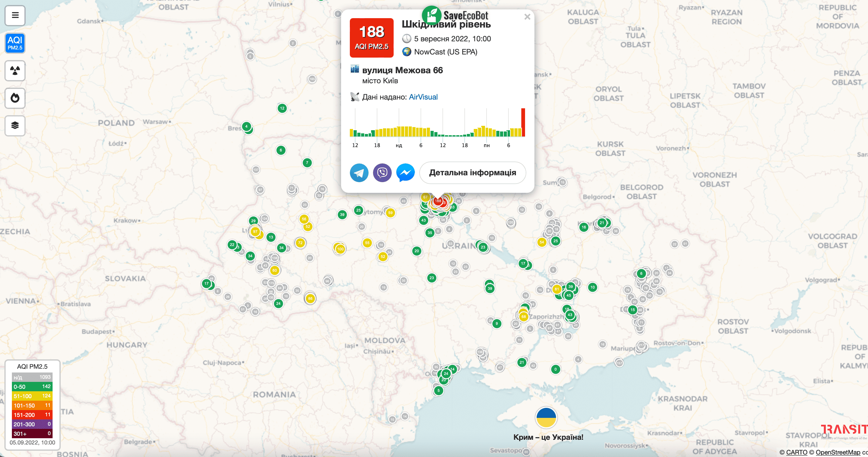Click the Детальна інформація button
Image resolution: width=868 pixels, height=457 pixels.
(x=472, y=173)
